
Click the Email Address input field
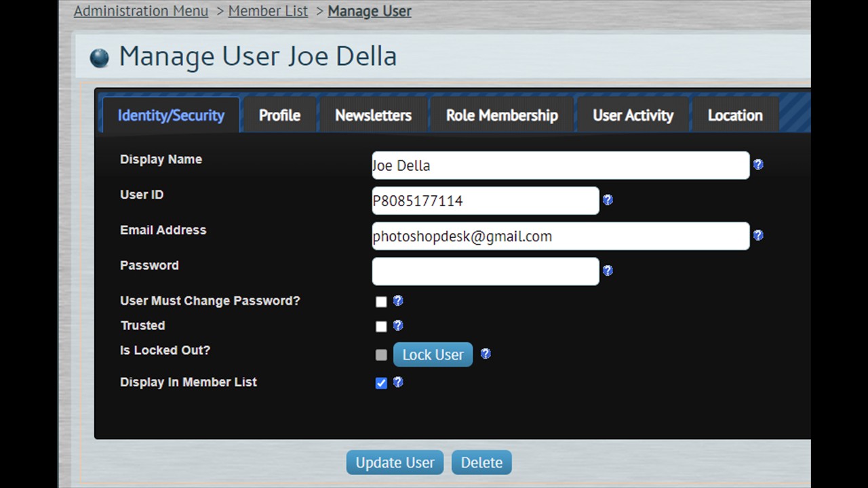(x=561, y=236)
